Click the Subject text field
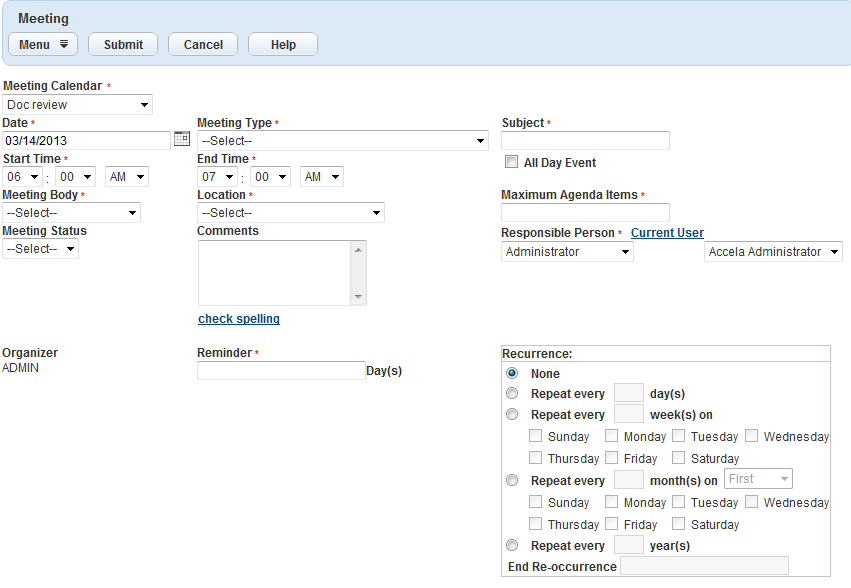This screenshot has height=588, width=851. (585, 141)
